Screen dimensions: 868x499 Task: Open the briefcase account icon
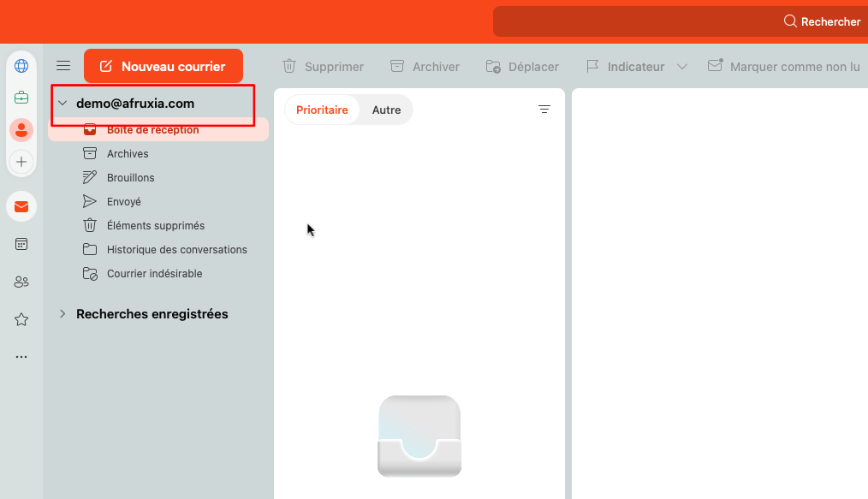point(21,98)
